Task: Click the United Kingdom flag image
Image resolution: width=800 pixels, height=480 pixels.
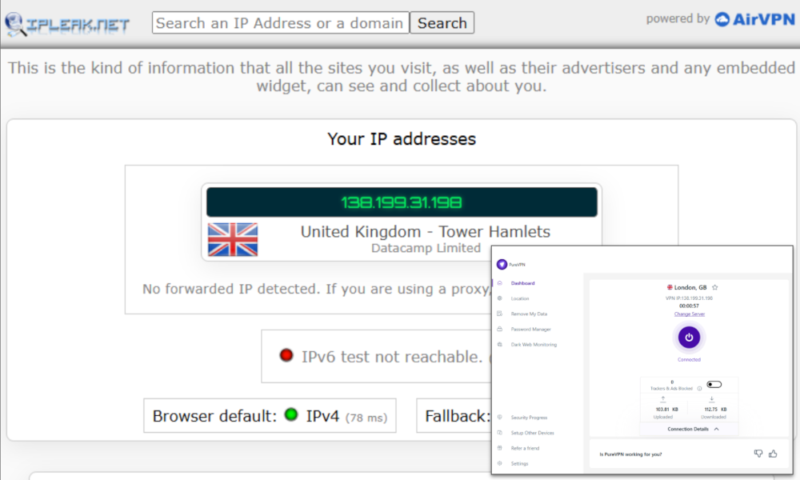Action: [233, 239]
